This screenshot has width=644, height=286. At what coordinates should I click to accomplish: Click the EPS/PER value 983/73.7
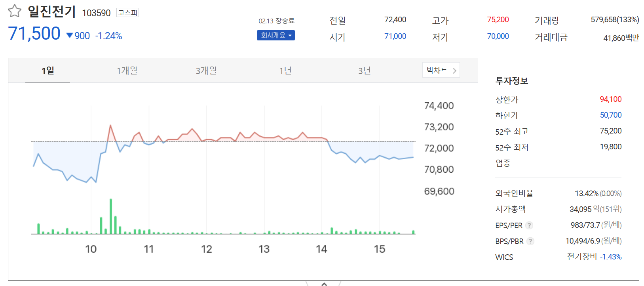tap(585, 225)
